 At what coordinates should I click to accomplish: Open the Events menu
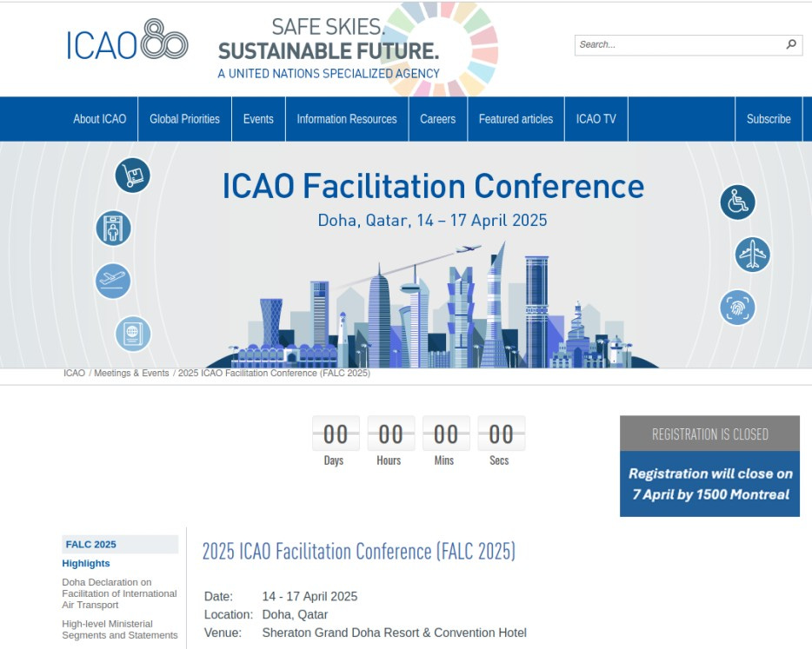[258, 119]
